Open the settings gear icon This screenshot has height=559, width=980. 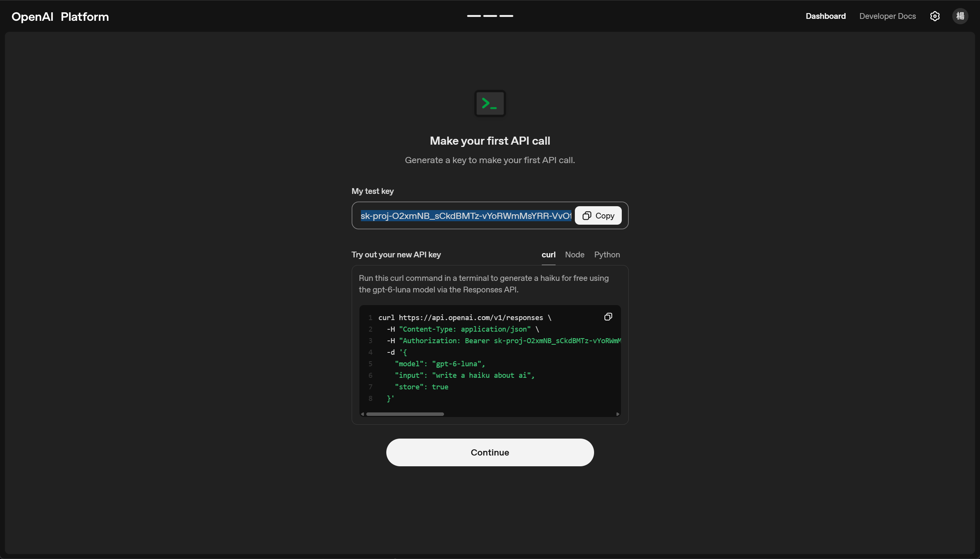pos(935,16)
